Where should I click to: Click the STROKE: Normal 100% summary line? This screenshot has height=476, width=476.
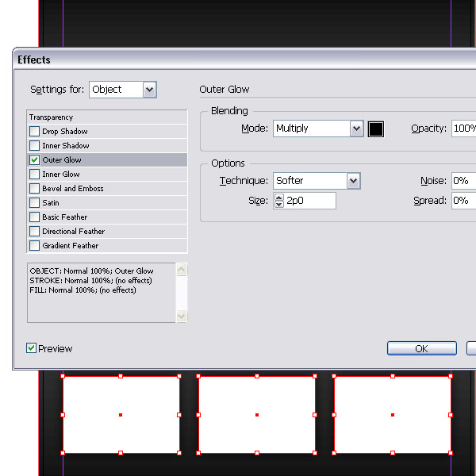click(90, 281)
